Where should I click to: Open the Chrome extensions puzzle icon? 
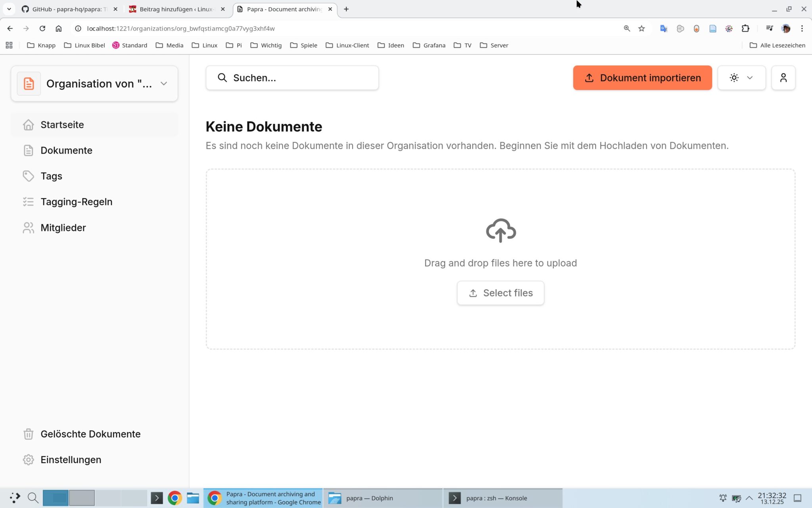click(x=745, y=29)
